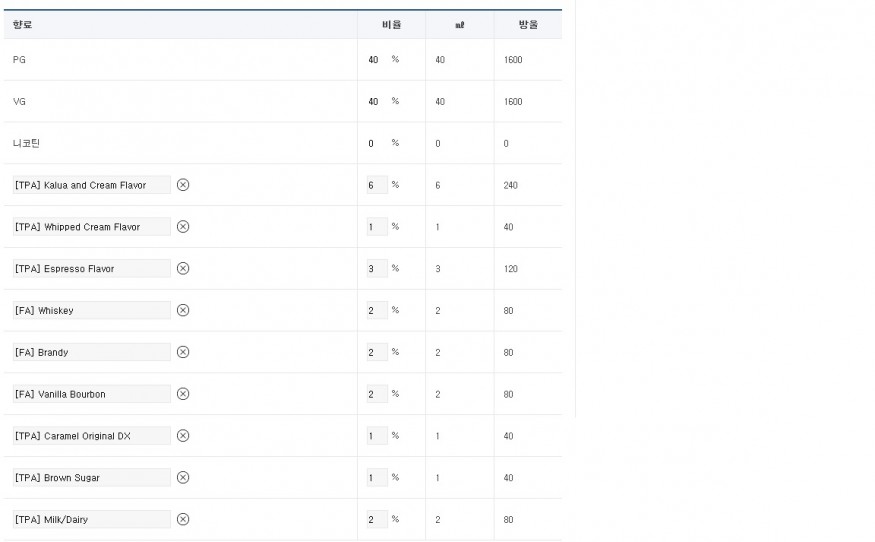
Task: Delete the Milk/Dairy flavor row
Action: tap(183, 519)
